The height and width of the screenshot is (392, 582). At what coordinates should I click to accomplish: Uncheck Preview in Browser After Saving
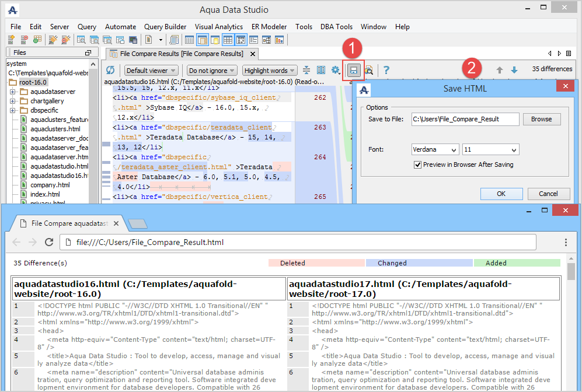coord(417,164)
